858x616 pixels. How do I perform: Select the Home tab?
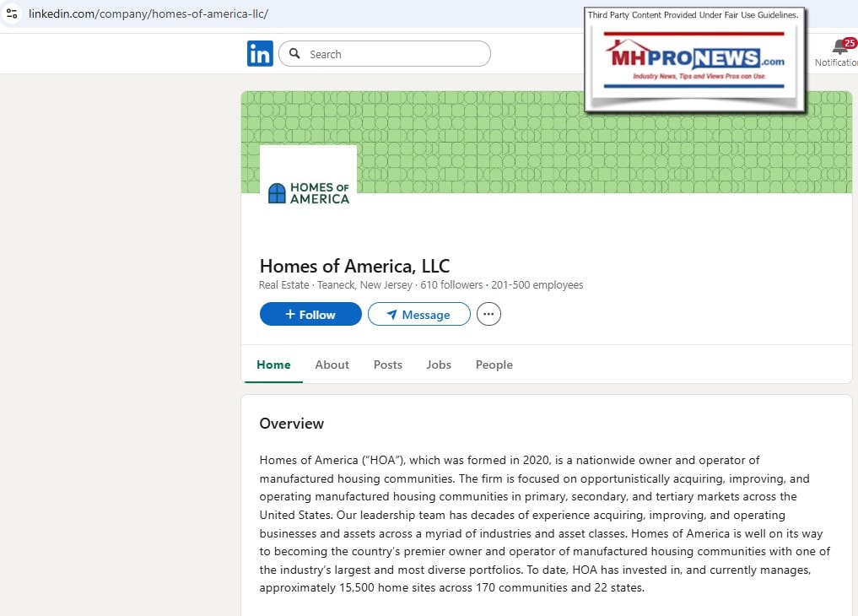point(273,365)
